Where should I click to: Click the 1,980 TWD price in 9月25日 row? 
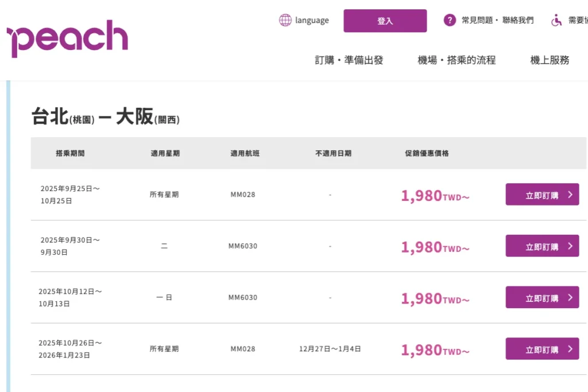(435, 196)
